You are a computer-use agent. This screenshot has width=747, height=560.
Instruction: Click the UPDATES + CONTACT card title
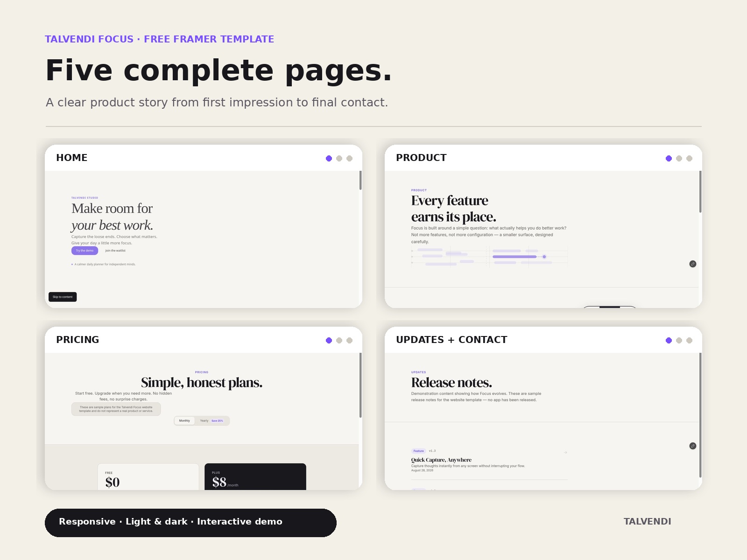pos(451,340)
